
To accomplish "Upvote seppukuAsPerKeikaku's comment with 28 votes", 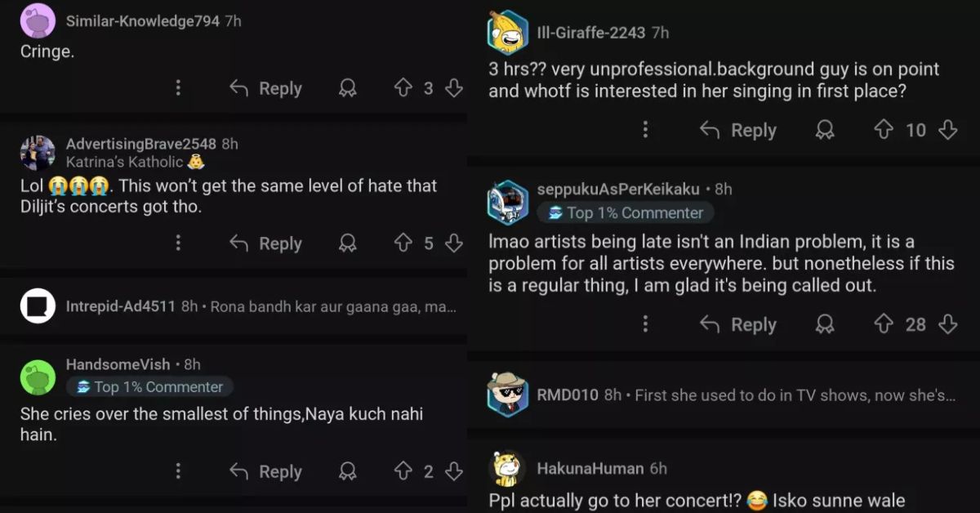I will [883, 324].
